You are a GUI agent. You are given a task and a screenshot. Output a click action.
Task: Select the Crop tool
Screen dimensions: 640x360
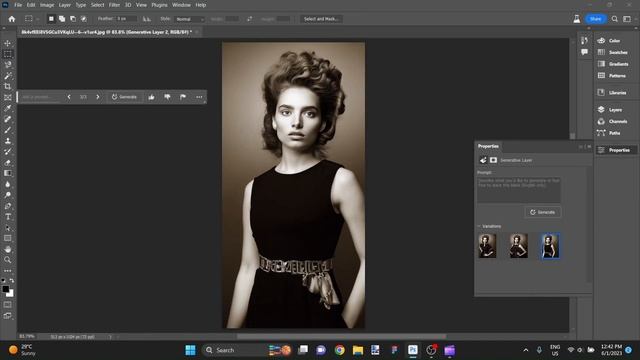pos(8,86)
